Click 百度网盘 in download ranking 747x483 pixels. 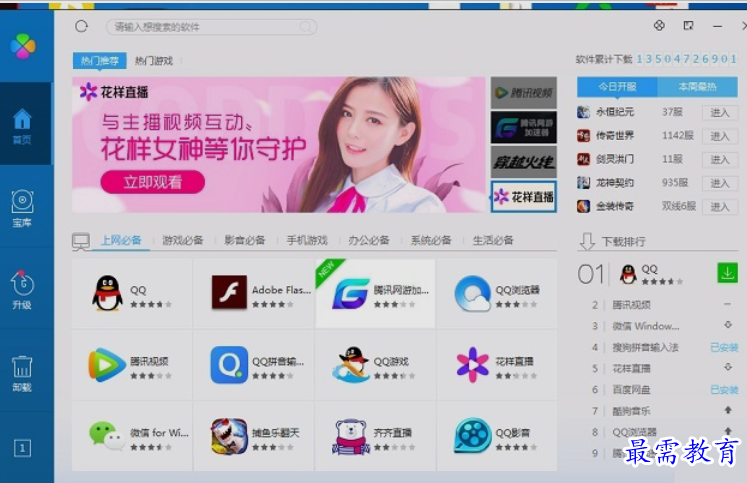[631, 390]
